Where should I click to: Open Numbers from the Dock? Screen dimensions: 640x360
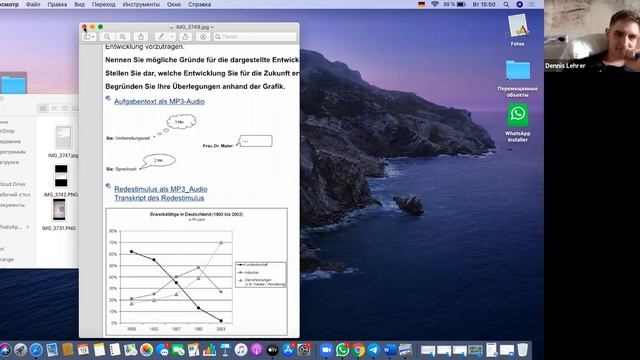[x=209, y=350]
